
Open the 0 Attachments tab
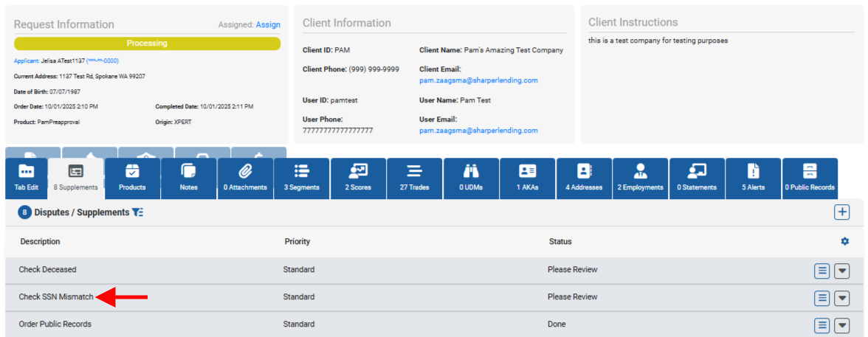(245, 178)
